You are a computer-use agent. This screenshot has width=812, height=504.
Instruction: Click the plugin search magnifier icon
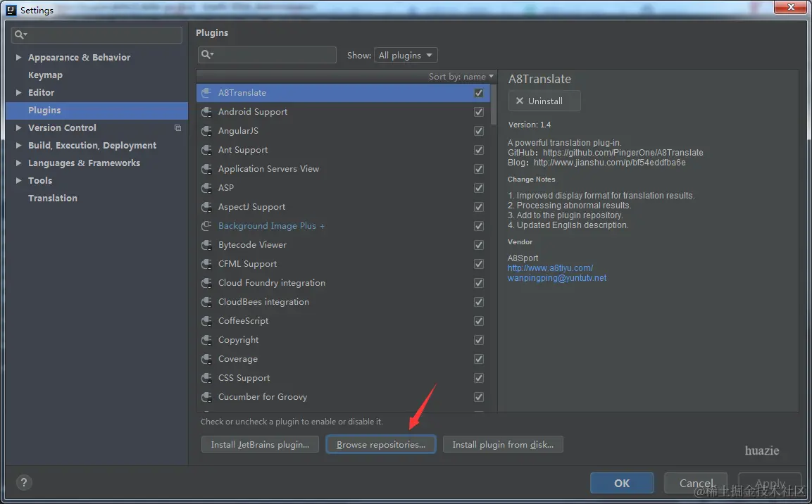[x=207, y=54]
